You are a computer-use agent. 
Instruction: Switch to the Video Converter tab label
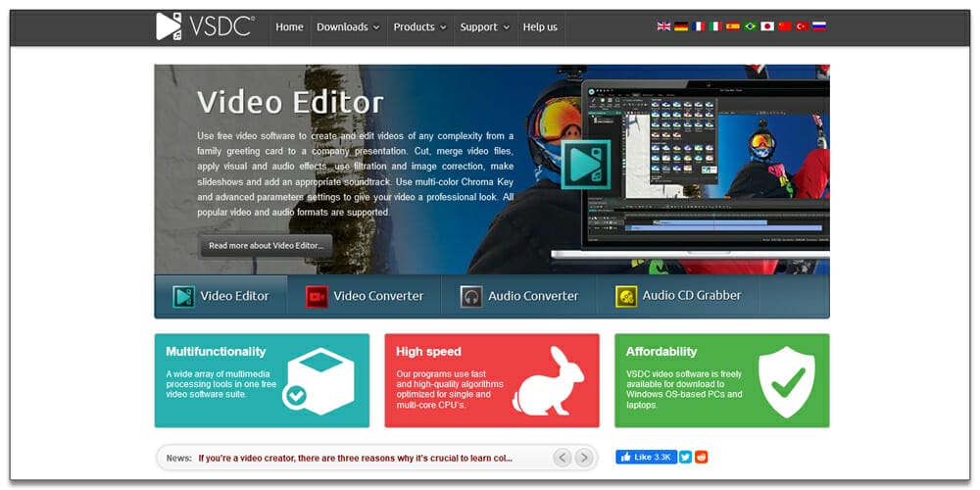(378, 296)
